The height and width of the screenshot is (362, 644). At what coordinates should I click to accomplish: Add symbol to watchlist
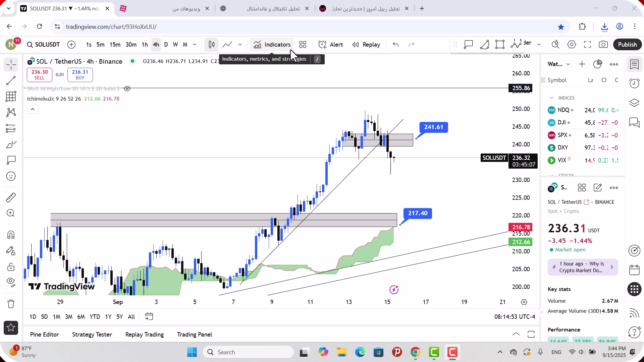click(582, 64)
